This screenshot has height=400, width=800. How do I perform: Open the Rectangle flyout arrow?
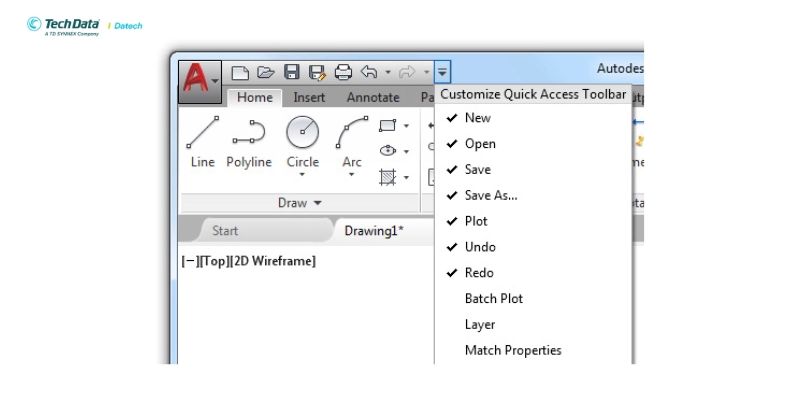pyautogui.click(x=407, y=126)
